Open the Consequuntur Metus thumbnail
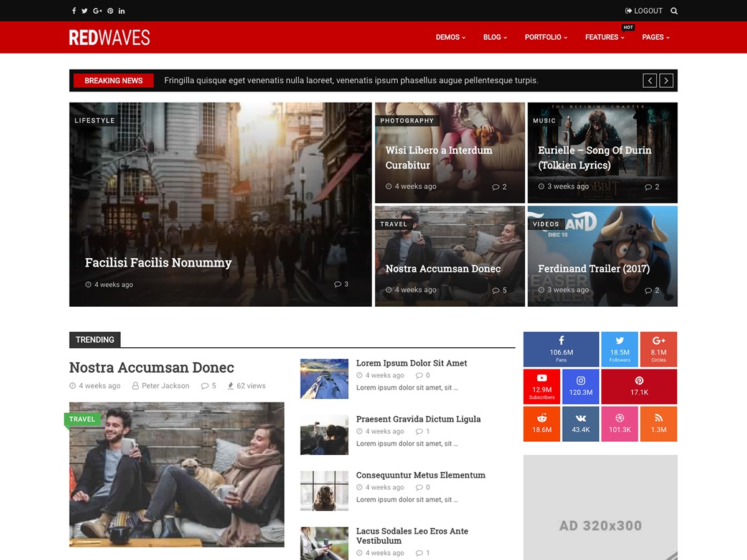747x560 pixels. click(324, 491)
